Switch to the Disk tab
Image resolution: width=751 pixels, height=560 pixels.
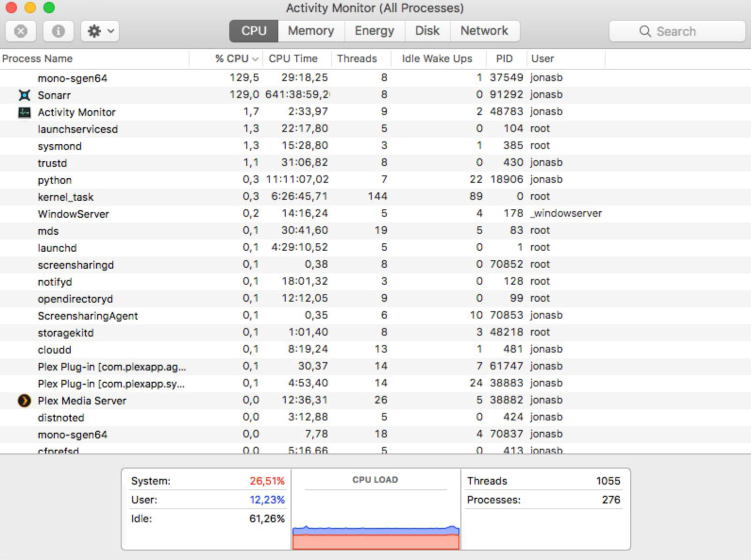427,31
